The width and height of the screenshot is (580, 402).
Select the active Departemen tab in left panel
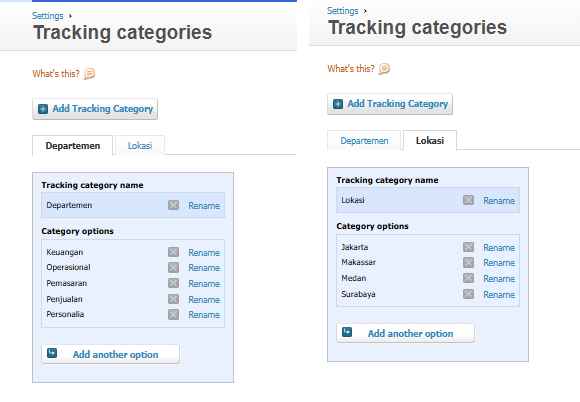(72, 146)
